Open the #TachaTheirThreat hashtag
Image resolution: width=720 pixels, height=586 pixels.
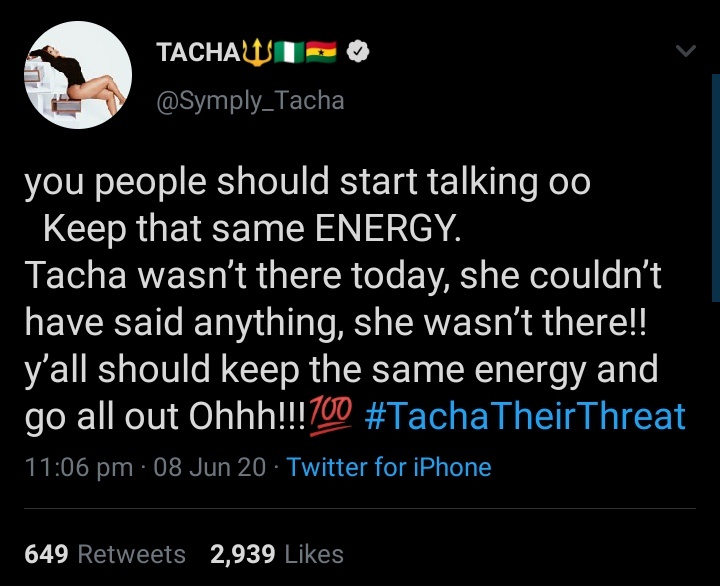click(528, 415)
